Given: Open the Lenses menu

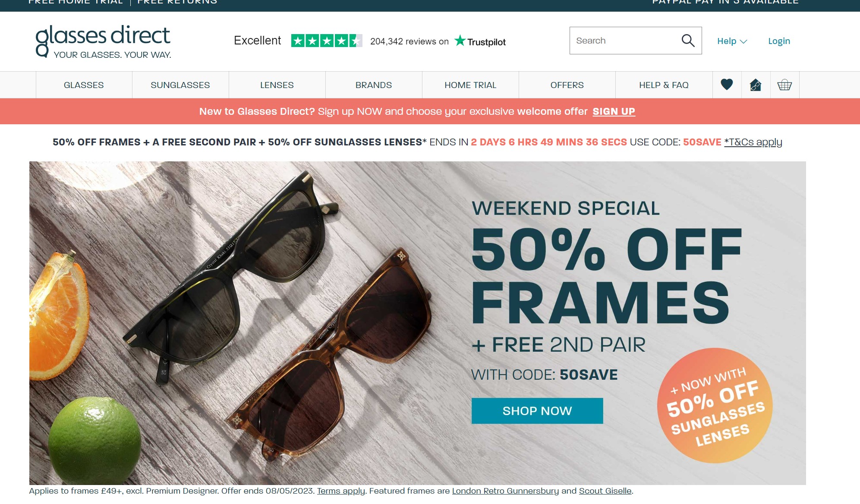Looking at the screenshot, I should tap(277, 85).
